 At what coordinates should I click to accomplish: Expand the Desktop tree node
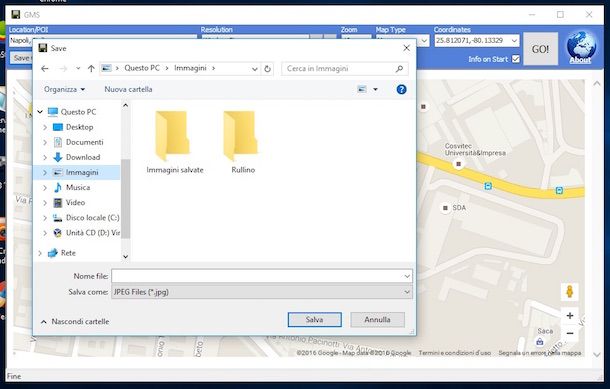(x=45, y=127)
